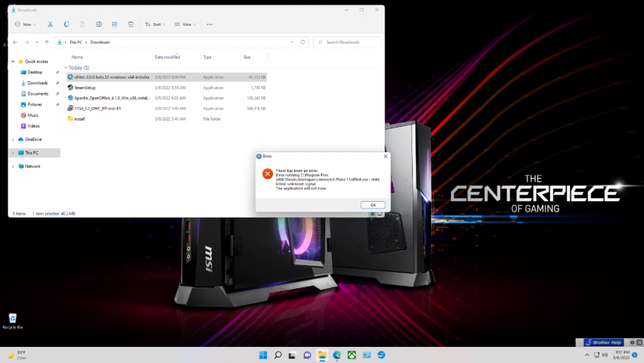Viewport: 644px width, 363px height.
Task: Select Music in navigation pane
Action: coord(33,115)
